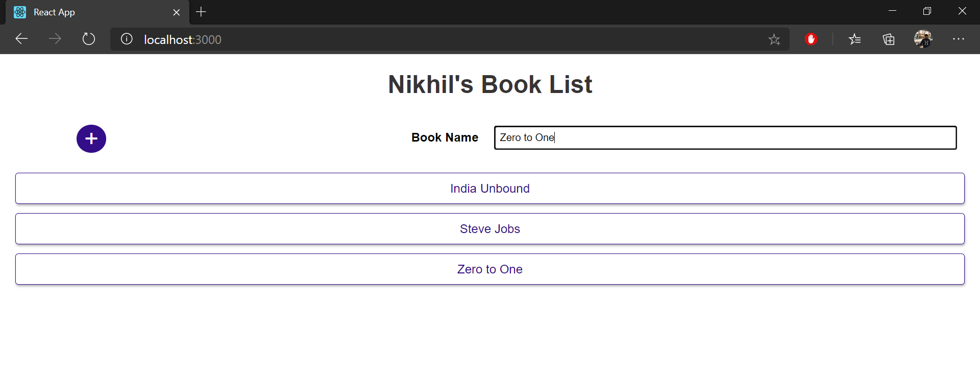Open the Favorites list icon
The width and height of the screenshot is (980, 370).
(x=855, y=39)
